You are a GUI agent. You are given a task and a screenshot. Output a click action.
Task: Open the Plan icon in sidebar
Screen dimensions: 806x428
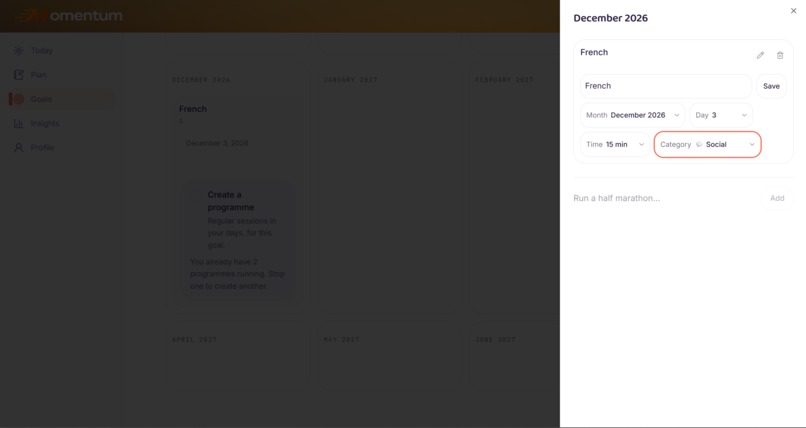19,75
